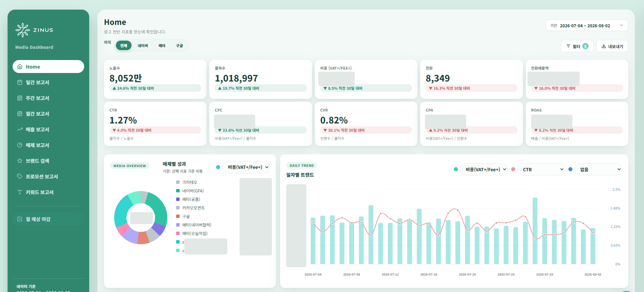Click the 노출수 8,052만 card
The height and width of the screenshot is (292, 644).
(x=155, y=79)
